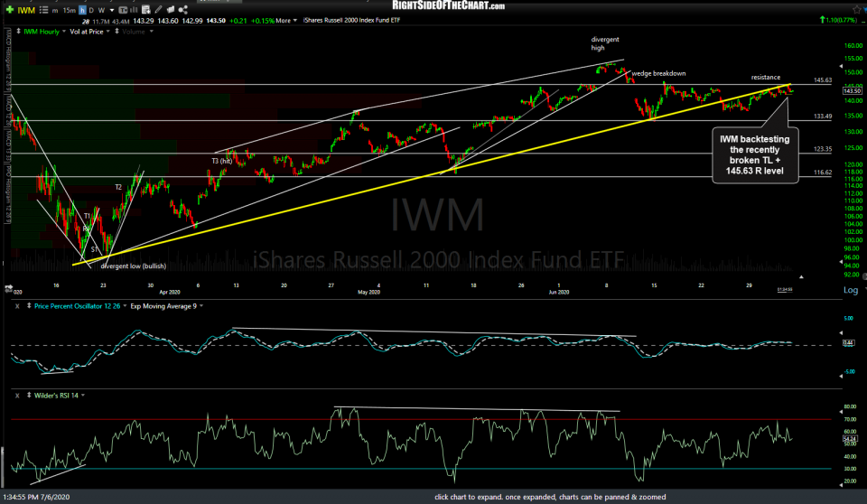
Task: Click the 'Tv' text annotation tool icon
Action: click(124, 10)
